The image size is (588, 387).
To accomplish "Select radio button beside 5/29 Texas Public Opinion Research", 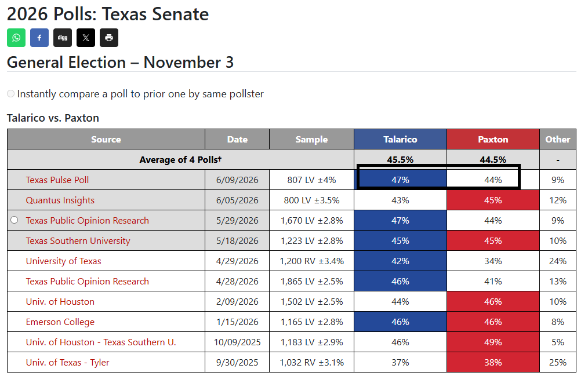I will coord(14,220).
